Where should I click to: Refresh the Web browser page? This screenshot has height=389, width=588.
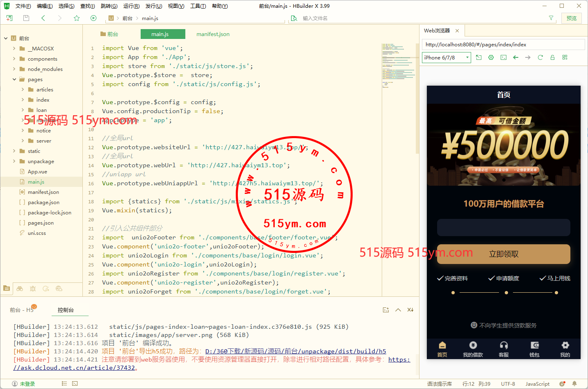(540, 57)
